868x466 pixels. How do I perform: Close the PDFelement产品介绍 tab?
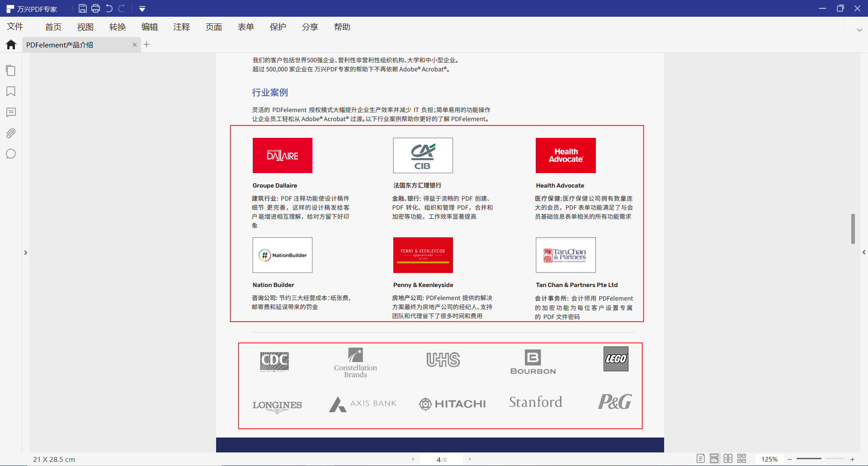click(x=134, y=45)
